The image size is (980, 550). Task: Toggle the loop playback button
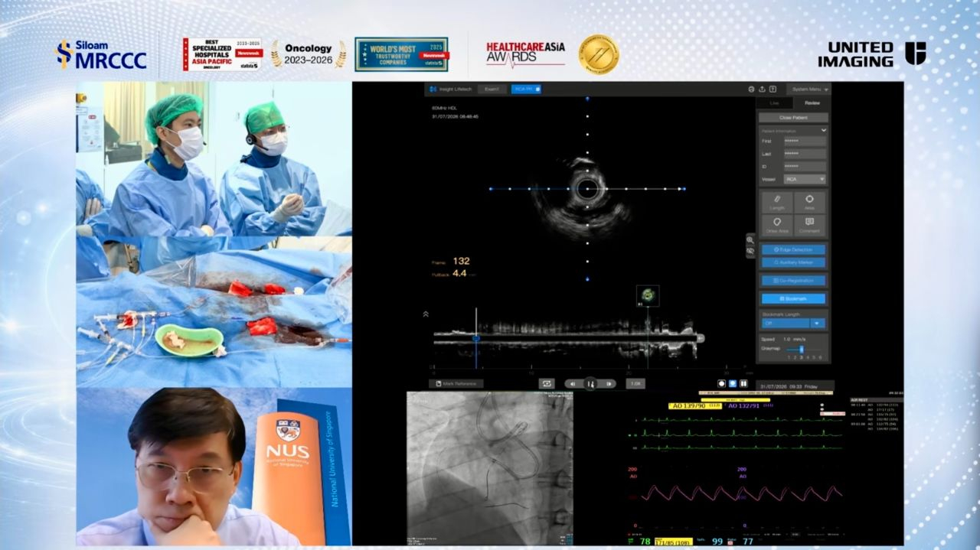point(547,383)
